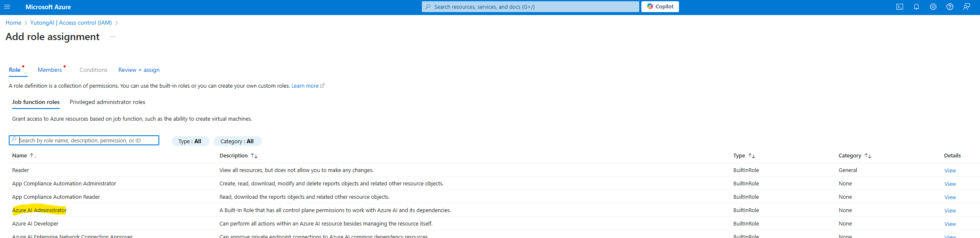This screenshot has width=980, height=238.
Task: View details for App Compliance Automation Administrator
Action: [950, 184]
